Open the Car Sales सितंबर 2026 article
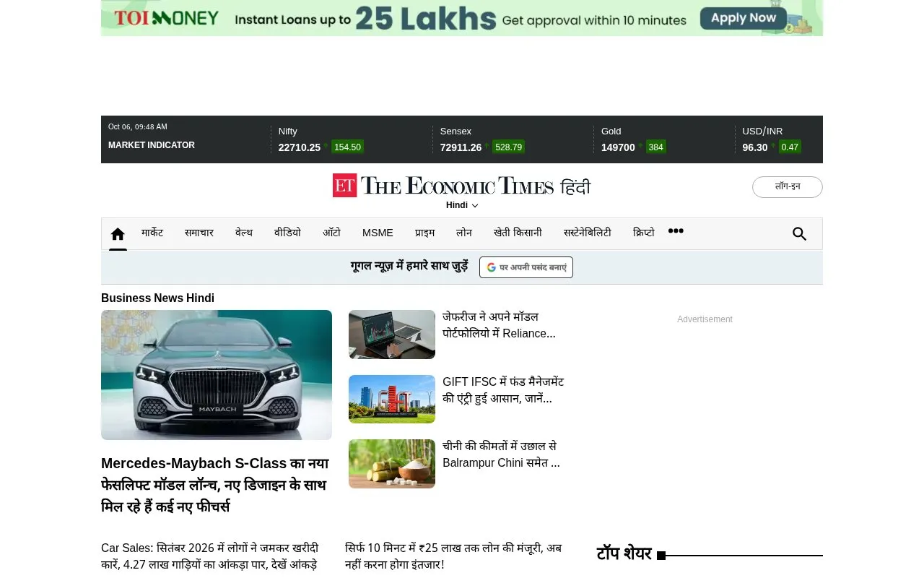Screen dimensions: 924x578 (x=209, y=556)
